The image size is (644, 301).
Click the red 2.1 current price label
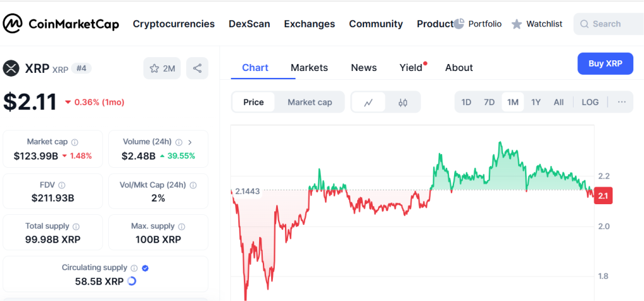[603, 196]
